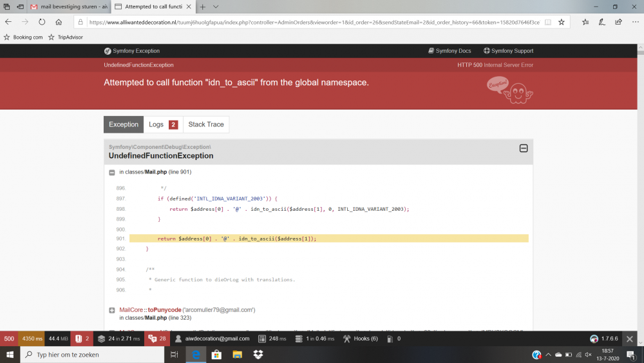
Task: Show the tab previews dropdown
Action: tap(216, 6)
